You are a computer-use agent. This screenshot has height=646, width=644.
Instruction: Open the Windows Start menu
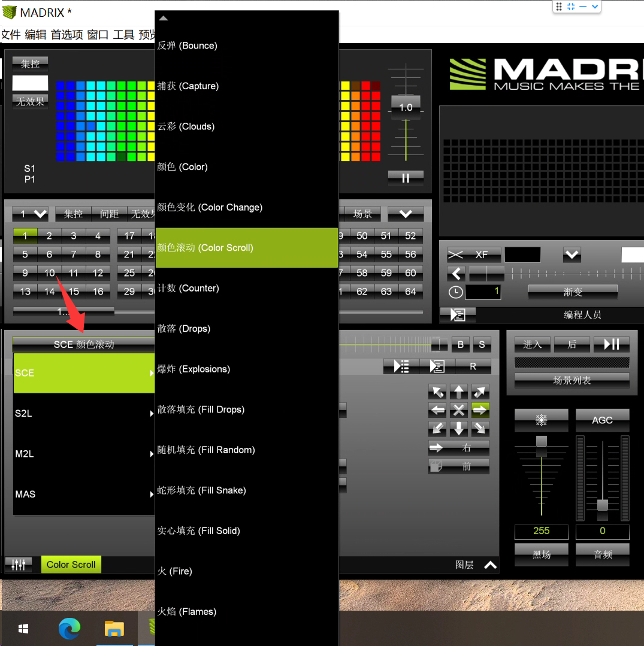click(23, 629)
